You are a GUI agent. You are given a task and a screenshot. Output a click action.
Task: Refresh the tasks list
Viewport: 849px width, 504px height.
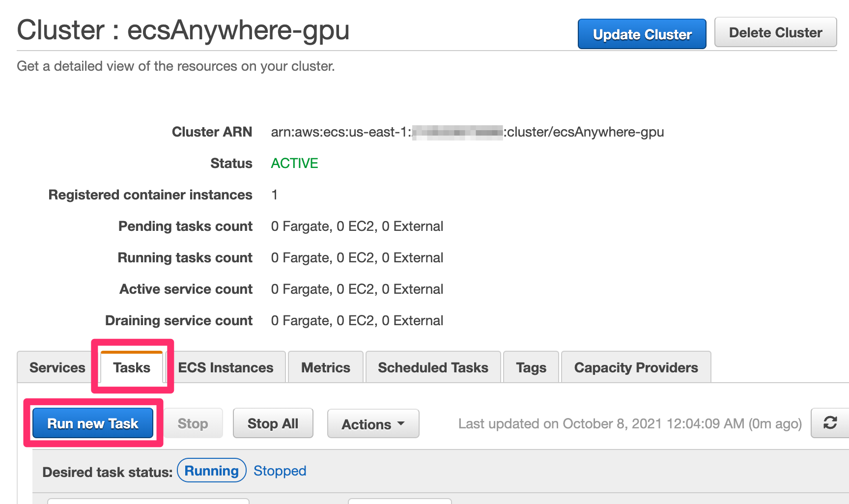830,423
